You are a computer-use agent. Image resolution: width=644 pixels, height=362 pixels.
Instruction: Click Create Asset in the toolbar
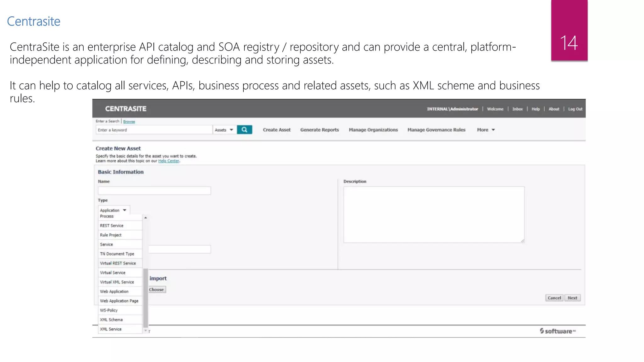point(277,130)
